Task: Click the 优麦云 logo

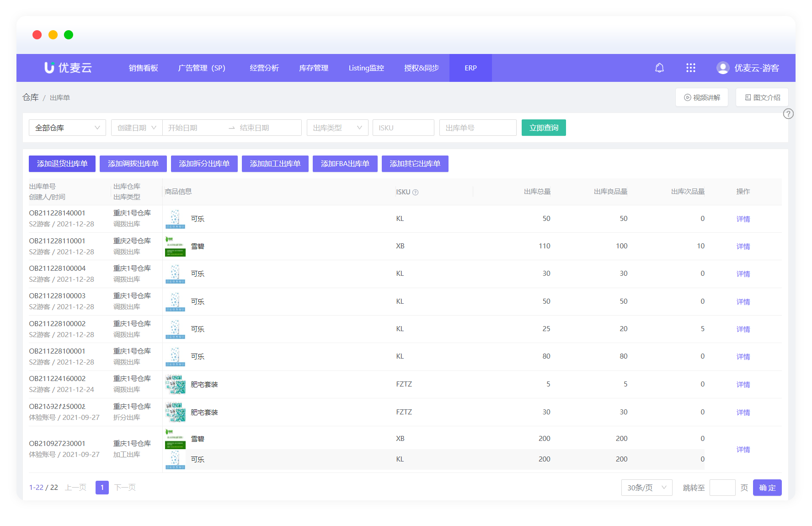Action: coord(68,68)
